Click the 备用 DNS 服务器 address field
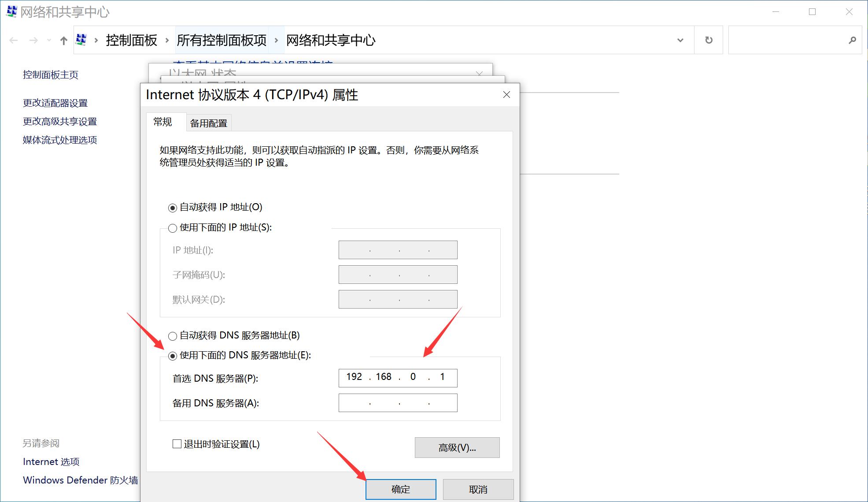The width and height of the screenshot is (868, 502). pyautogui.click(x=398, y=403)
